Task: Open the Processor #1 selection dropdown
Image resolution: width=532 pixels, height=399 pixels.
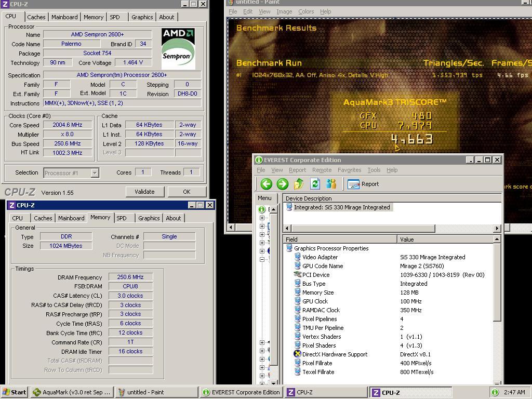Action: (95, 172)
